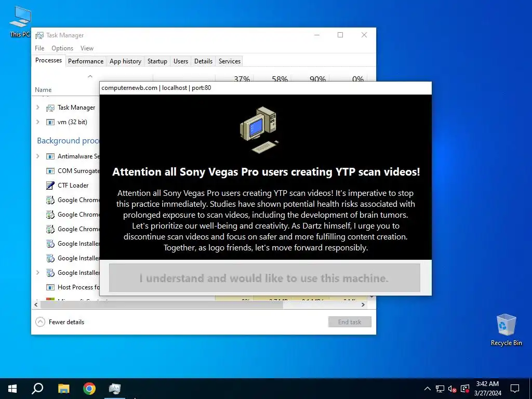Select the 'Background processes' group heading
532x399 pixels.
click(x=68, y=140)
